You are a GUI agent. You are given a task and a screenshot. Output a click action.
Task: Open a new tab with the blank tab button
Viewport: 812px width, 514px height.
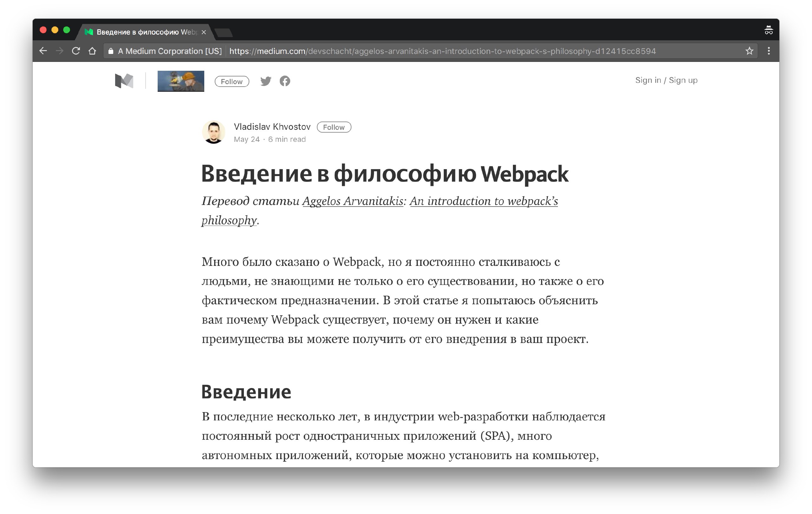(224, 33)
